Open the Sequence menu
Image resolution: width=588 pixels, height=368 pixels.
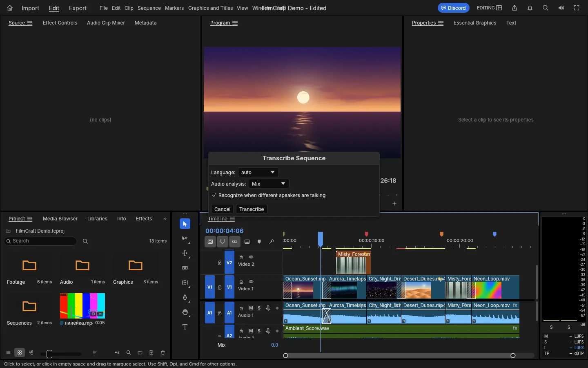click(149, 8)
